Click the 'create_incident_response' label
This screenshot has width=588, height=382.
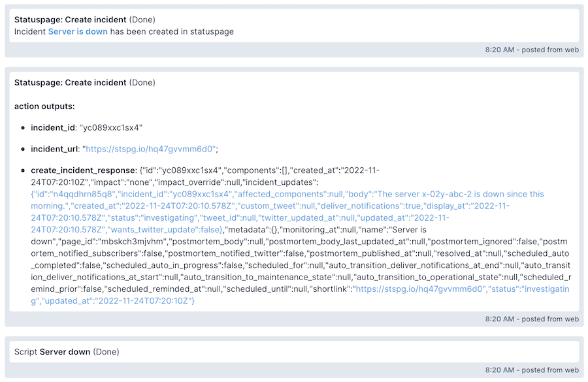[84, 170]
